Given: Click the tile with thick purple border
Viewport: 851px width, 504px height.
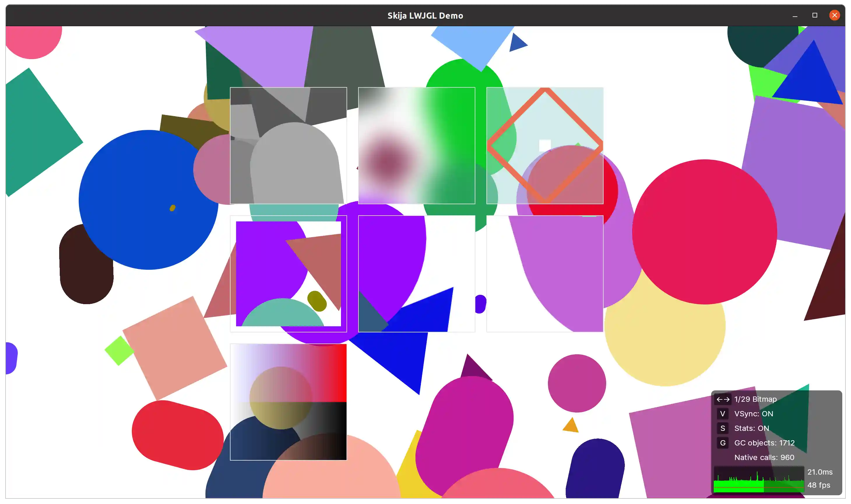Looking at the screenshot, I should click(x=289, y=274).
